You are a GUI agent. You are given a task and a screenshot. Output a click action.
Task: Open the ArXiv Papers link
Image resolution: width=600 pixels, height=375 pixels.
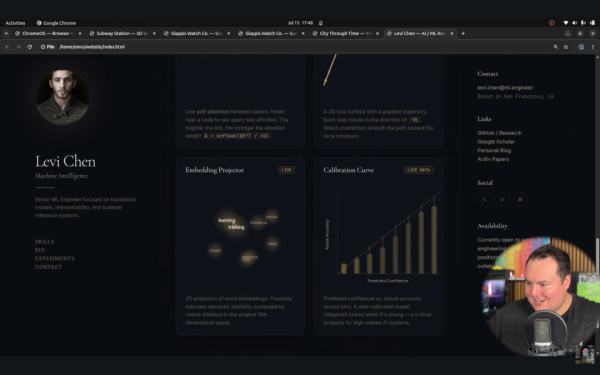coord(493,159)
